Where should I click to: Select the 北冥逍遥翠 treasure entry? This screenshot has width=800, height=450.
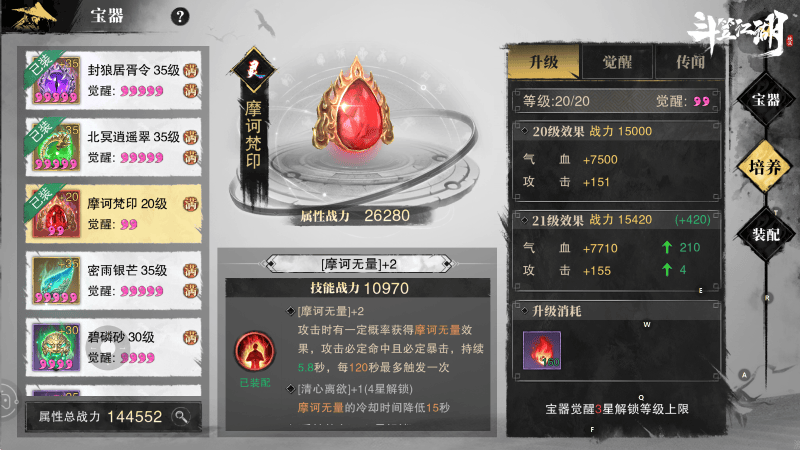[x=113, y=147]
